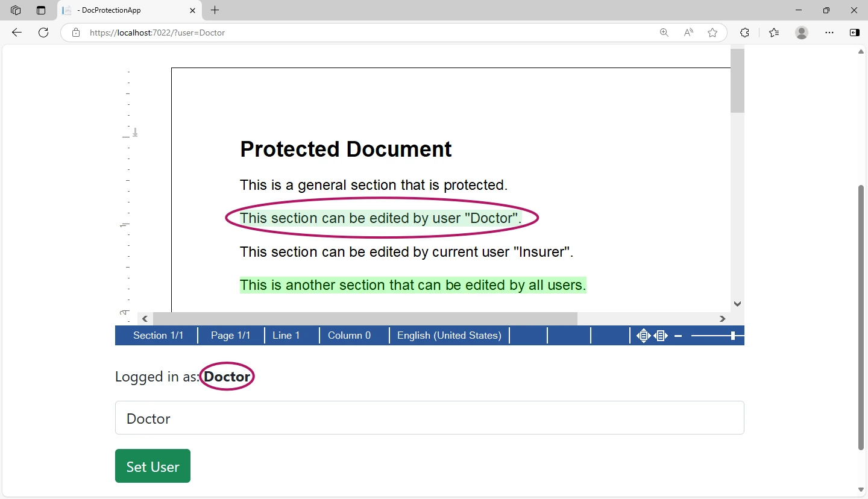868x499 pixels.
Task: Minimize the browser window
Action: [x=799, y=10]
